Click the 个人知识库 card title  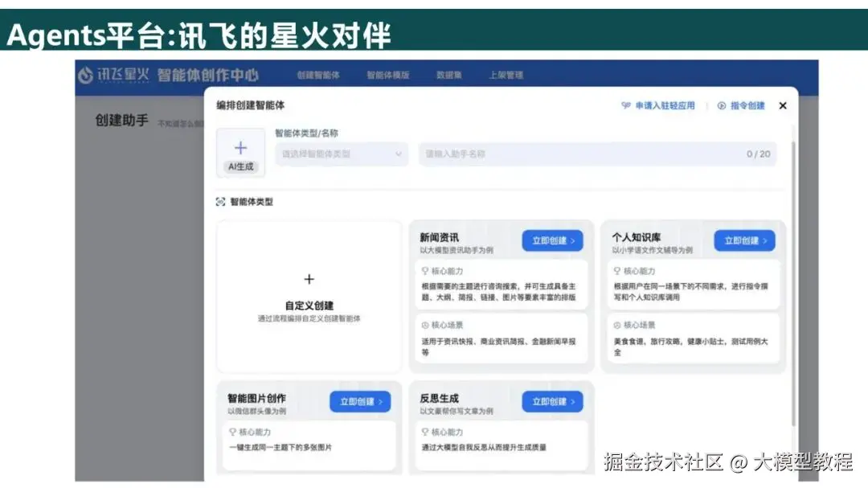(636, 237)
